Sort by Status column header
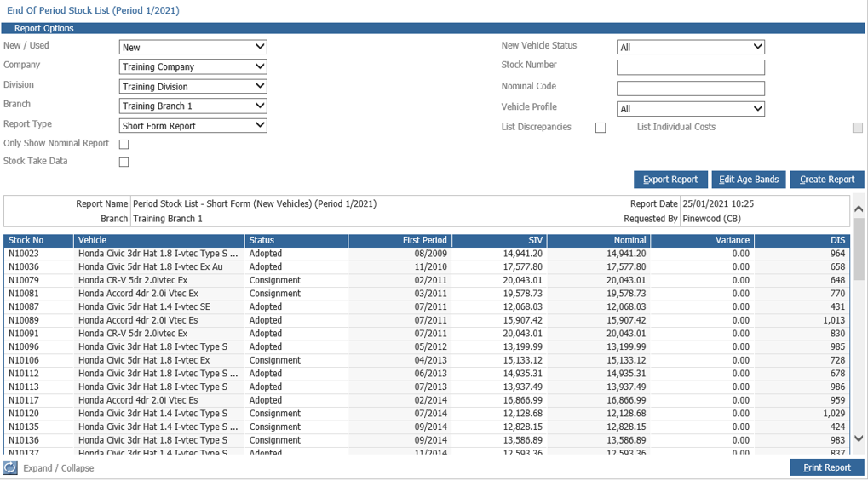The image size is (868, 481). coord(296,240)
